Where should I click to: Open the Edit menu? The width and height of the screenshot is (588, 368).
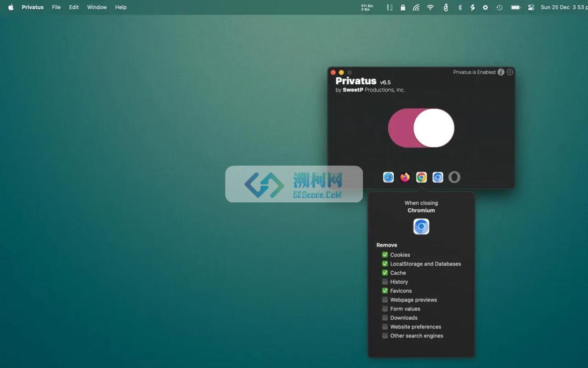[74, 7]
